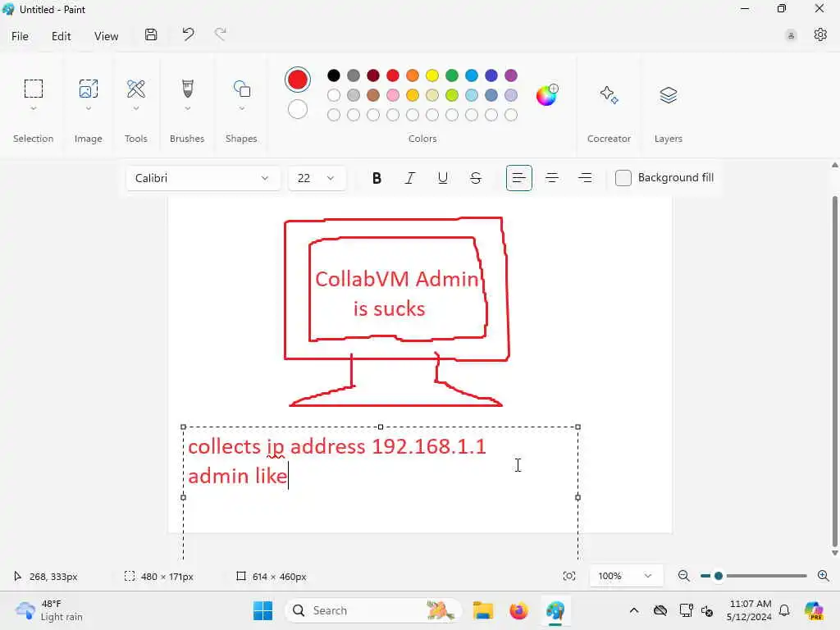Expand the Image options chevron
The image size is (840, 630).
click(x=89, y=109)
